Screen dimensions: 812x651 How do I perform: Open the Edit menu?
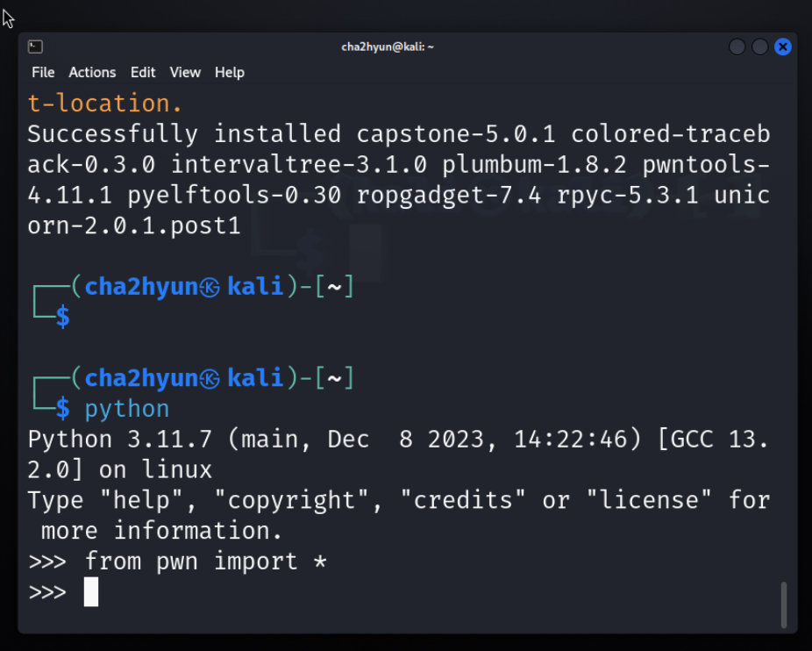tap(143, 72)
